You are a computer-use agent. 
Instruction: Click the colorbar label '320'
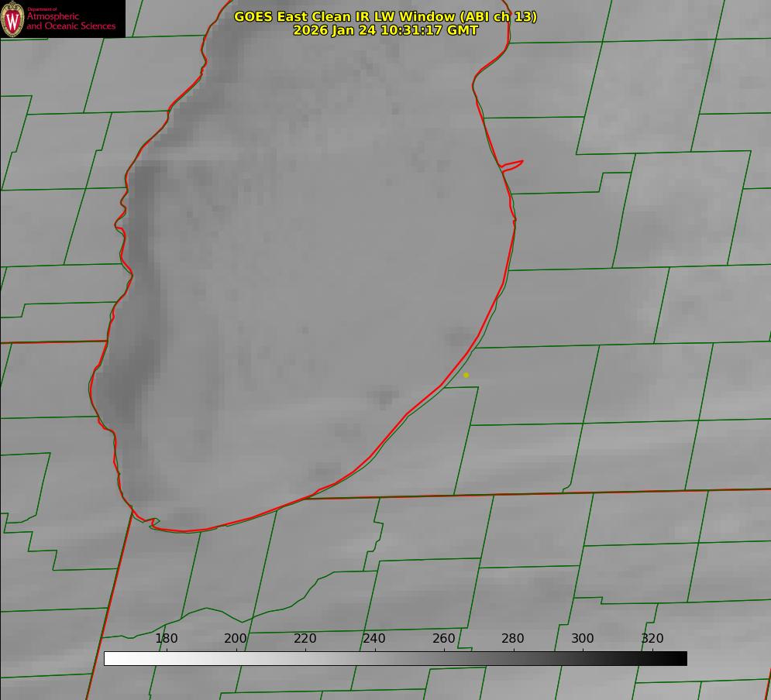tap(652, 638)
